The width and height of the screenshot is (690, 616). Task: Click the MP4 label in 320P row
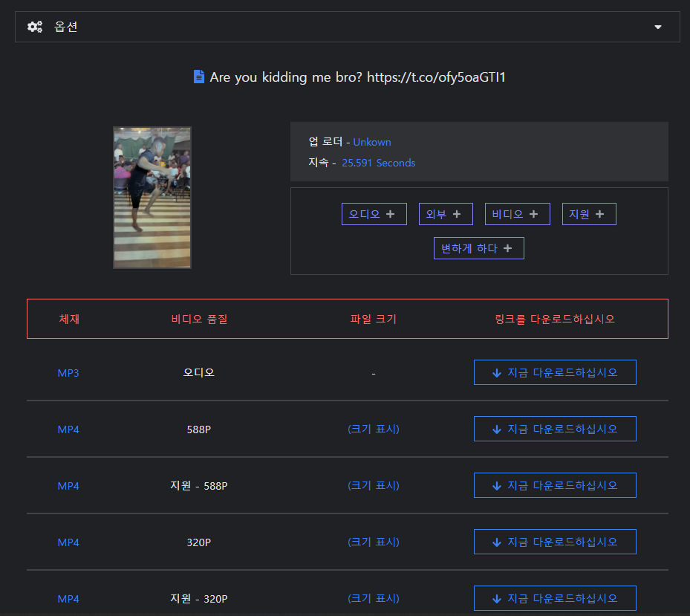tap(68, 542)
